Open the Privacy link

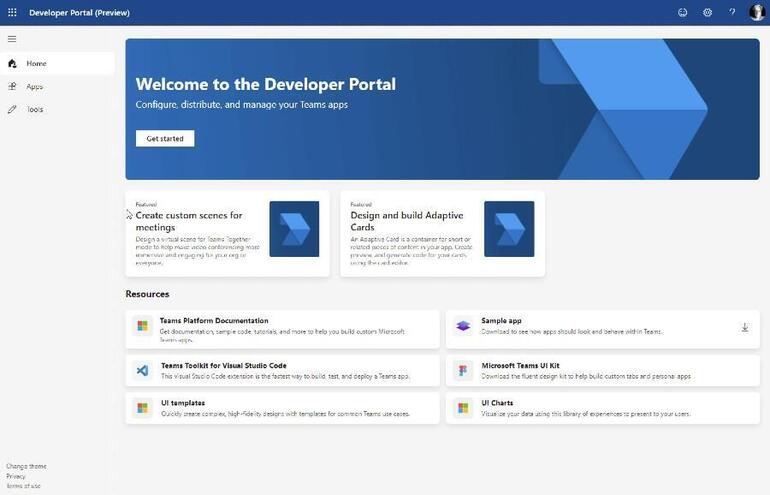16,476
